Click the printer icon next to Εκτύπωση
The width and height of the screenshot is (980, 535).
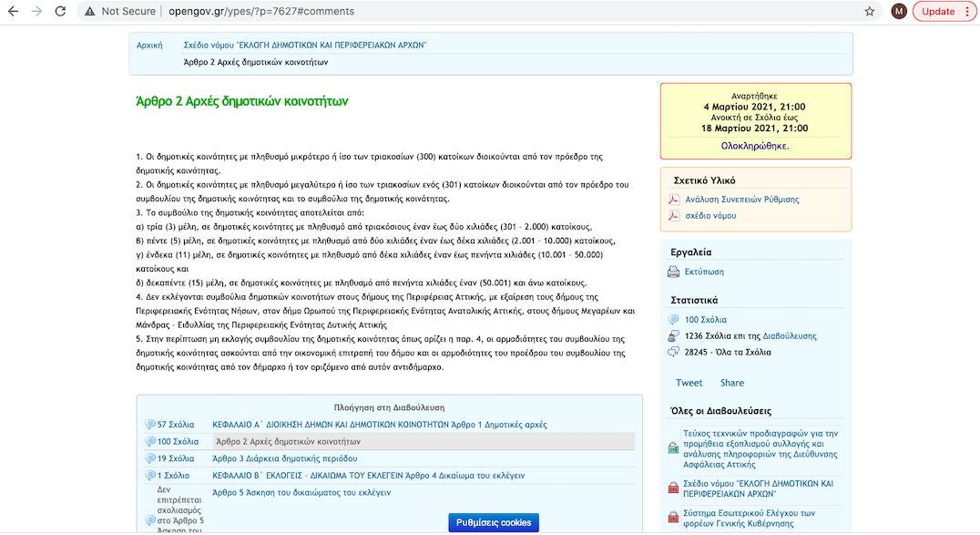pyautogui.click(x=673, y=272)
